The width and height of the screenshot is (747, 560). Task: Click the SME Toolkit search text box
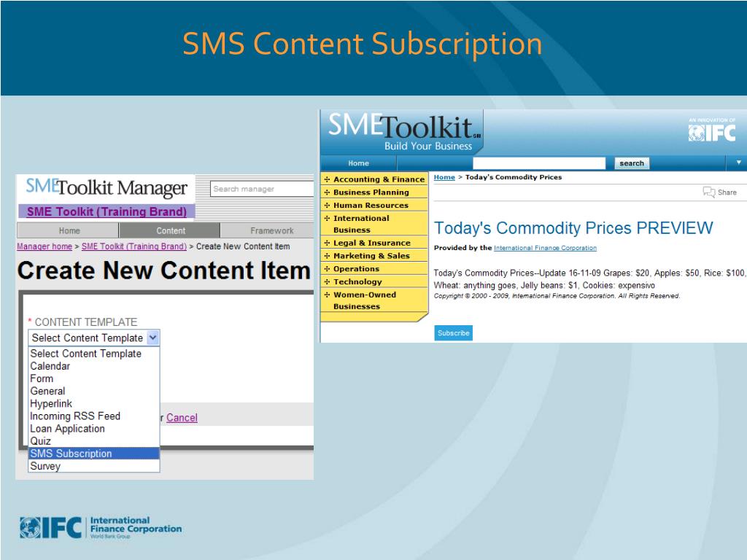tap(539, 163)
